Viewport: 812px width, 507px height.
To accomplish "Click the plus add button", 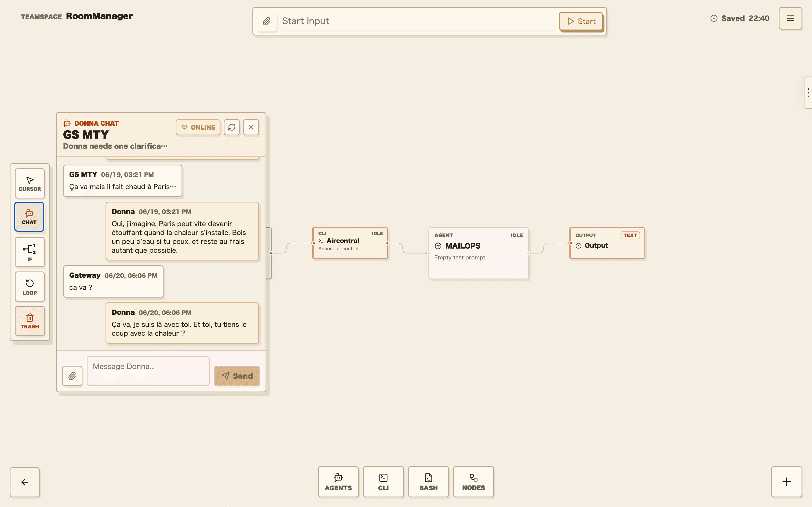I will (786, 482).
